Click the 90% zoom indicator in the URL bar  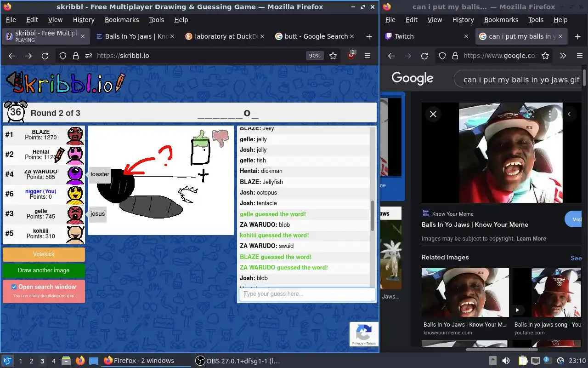[315, 56]
